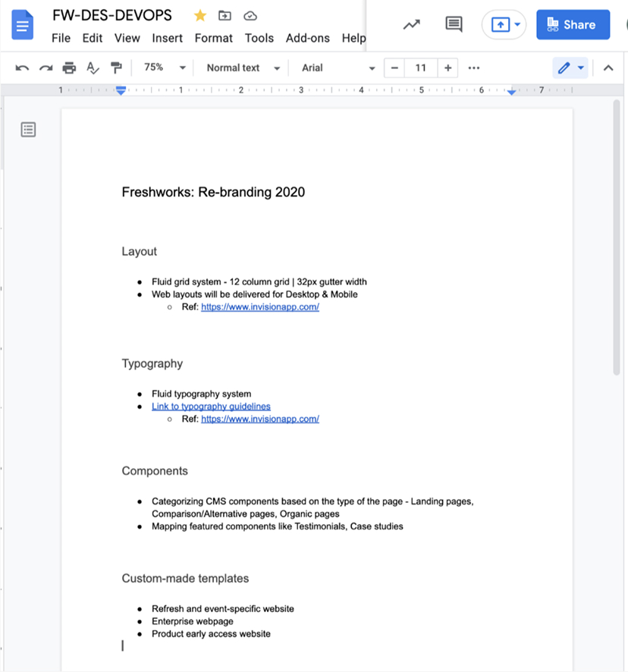Open the Arial font dropdown
The image size is (628, 672).
[338, 68]
